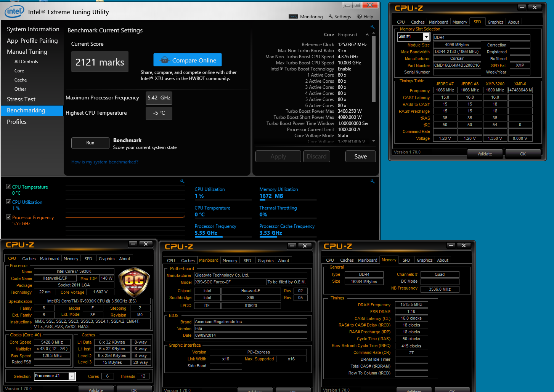The image size is (554, 392).
Task: Open the Monitoring icon in the XTU header
Action: tap(293, 16)
